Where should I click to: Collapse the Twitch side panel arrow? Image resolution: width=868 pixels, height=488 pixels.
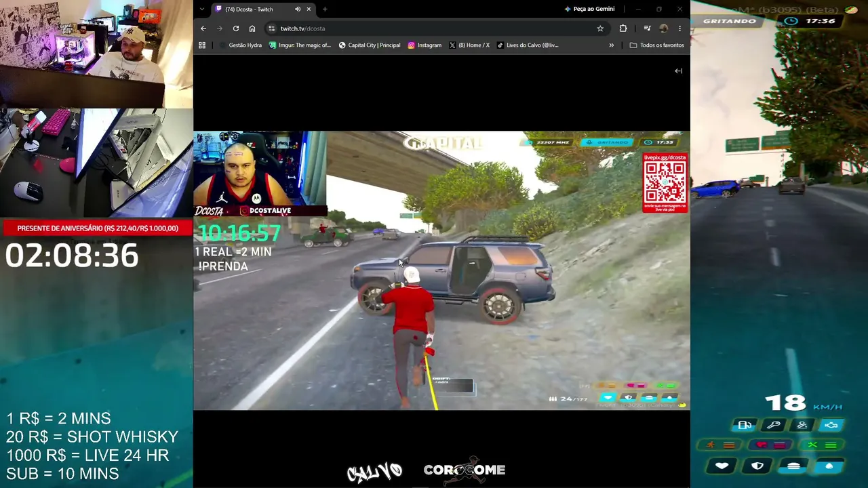(678, 70)
